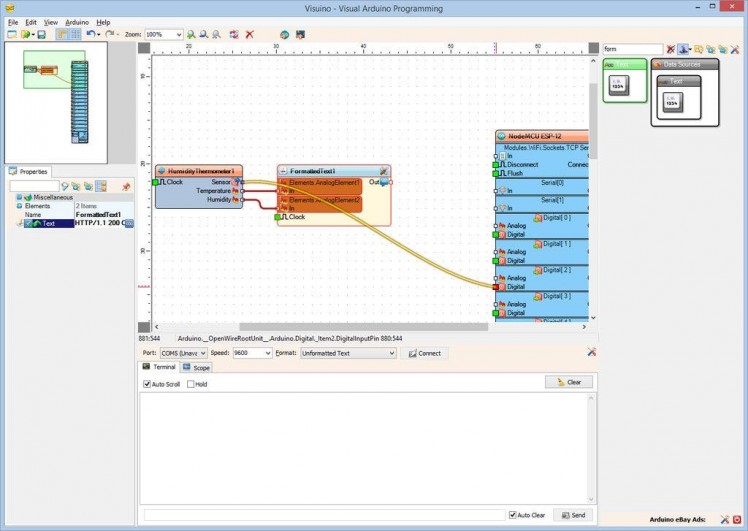Click the Undo toolbar icon
Screen dimensions: 748x531
90,34
